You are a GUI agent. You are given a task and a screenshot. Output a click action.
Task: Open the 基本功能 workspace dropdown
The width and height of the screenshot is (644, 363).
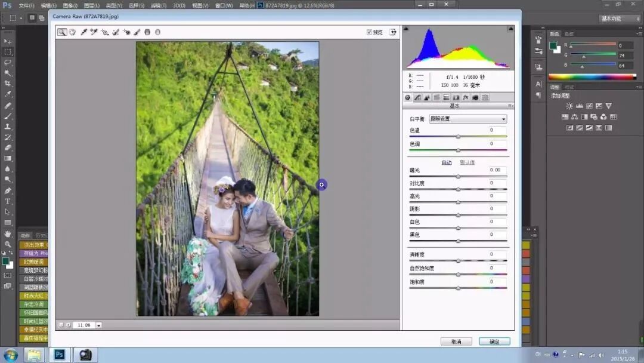tap(620, 19)
